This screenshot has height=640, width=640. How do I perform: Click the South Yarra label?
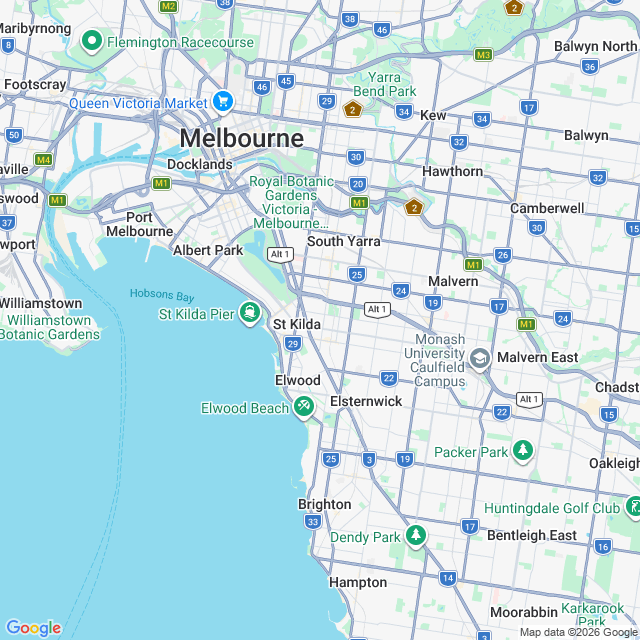[344, 241]
